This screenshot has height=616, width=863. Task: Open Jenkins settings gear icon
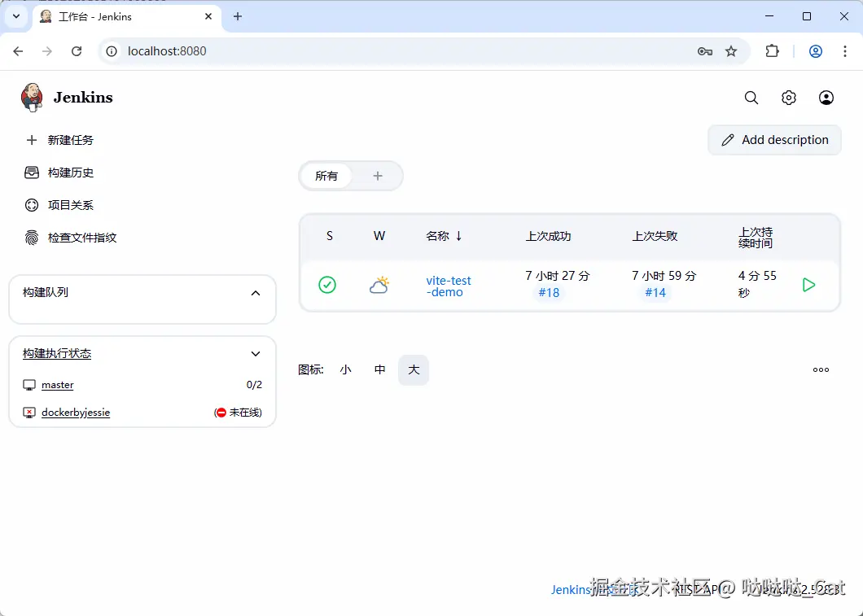click(789, 98)
